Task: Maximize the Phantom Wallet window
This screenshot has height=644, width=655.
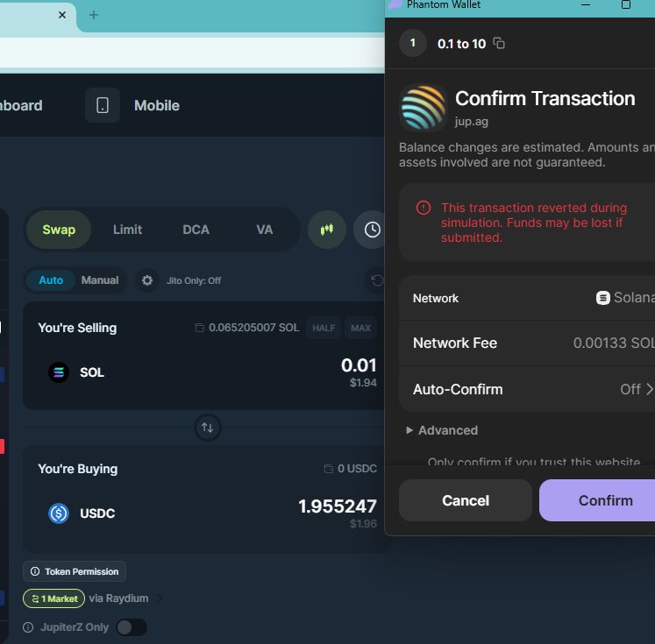Action: coord(626,4)
